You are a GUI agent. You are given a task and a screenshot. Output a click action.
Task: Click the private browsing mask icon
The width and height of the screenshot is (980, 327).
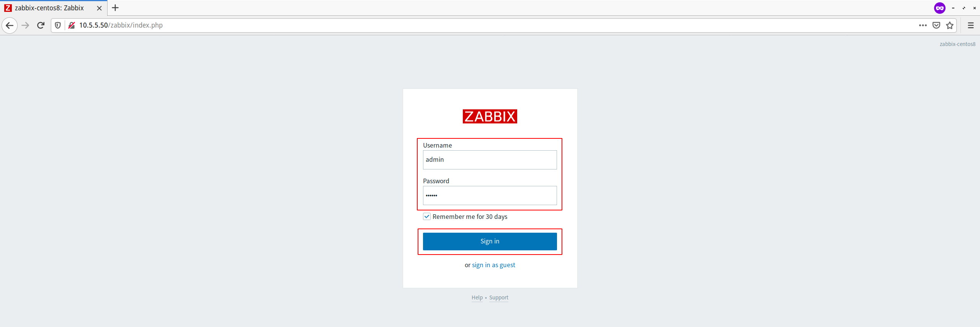point(940,8)
